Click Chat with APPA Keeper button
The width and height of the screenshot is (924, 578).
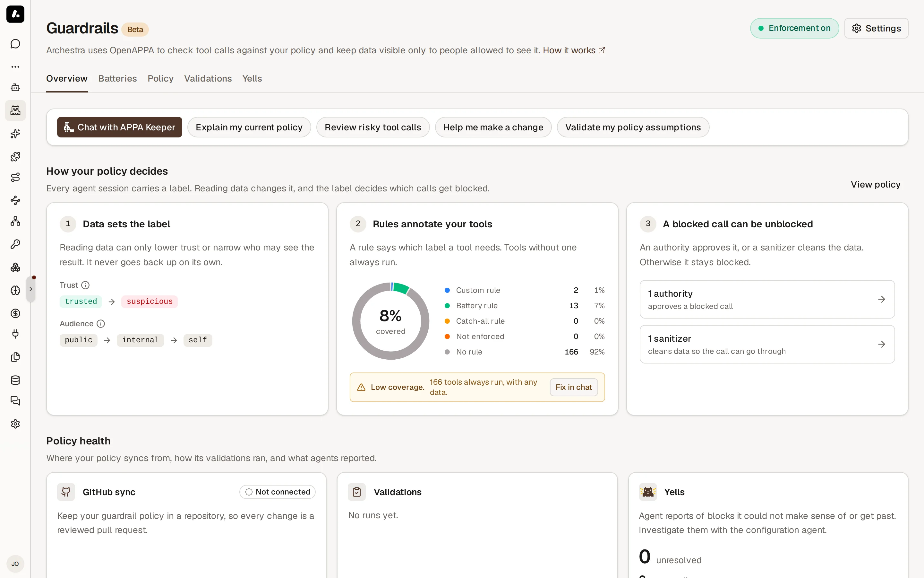point(119,127)
